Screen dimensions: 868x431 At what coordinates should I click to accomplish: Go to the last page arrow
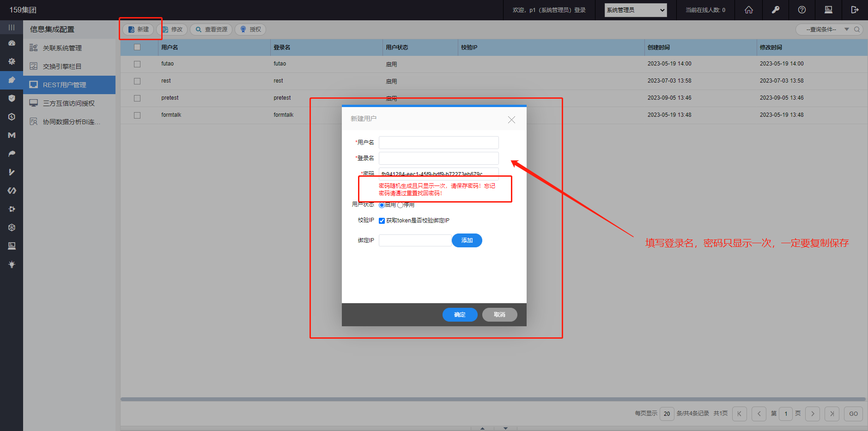tap(832, 414)
